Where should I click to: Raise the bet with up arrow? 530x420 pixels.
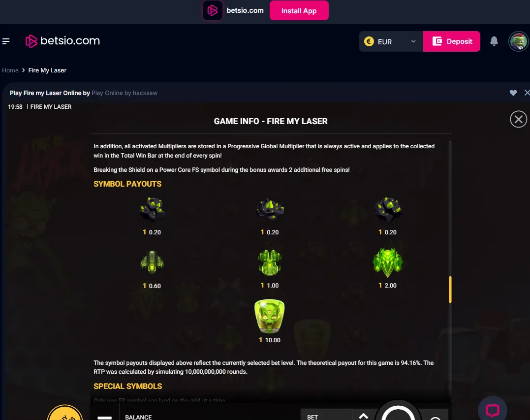pos(363,416)
